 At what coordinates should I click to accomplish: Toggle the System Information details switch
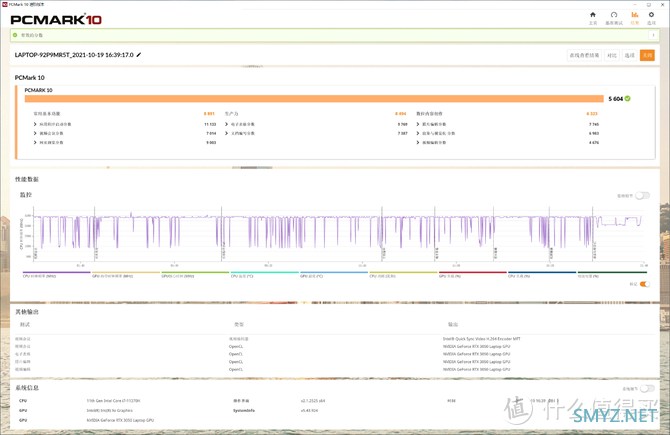(x=647, y=388)
